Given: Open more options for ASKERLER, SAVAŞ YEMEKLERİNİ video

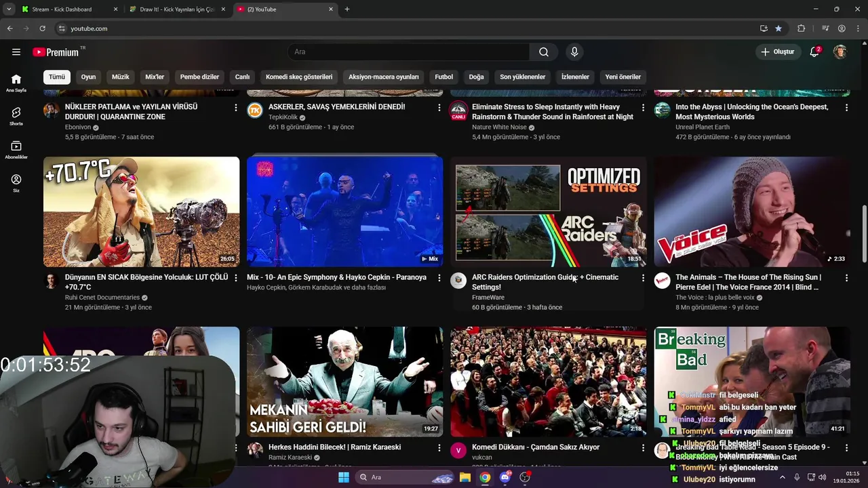Looking at the screenshot, I should pos(439,108).
